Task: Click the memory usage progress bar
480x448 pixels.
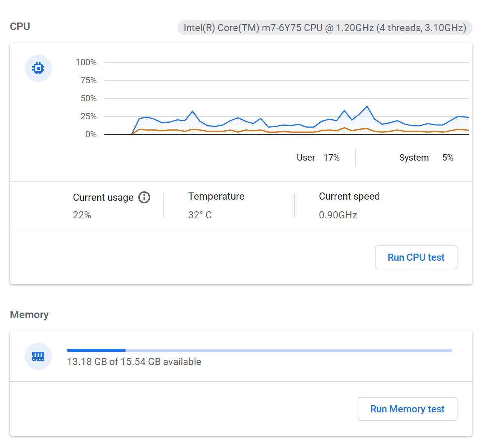Action: click(260, 350)
